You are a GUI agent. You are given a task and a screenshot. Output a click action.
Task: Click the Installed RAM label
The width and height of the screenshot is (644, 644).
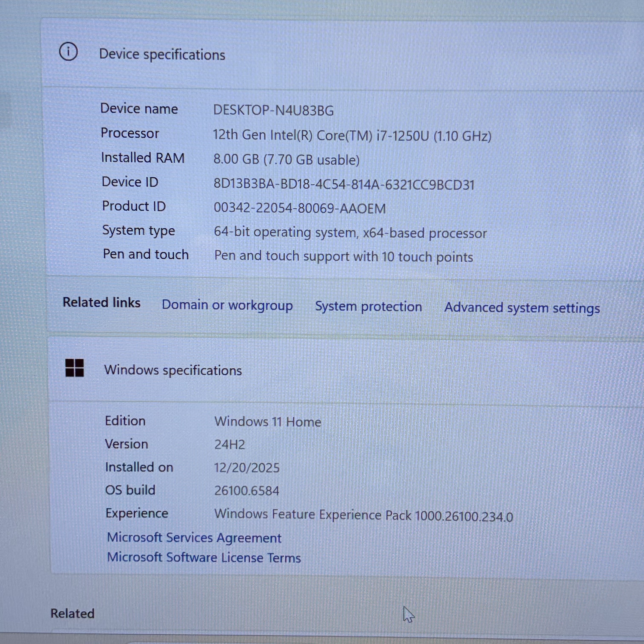tap(143, 158)
